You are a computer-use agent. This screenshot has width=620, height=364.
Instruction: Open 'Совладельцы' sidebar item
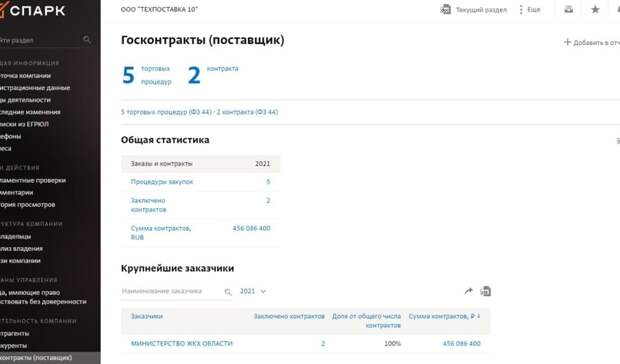[15, 236]
